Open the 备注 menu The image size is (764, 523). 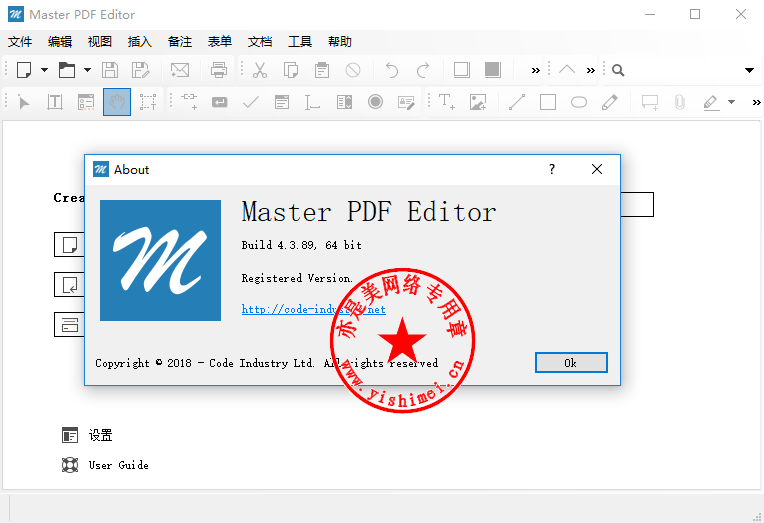coord(180,42)
